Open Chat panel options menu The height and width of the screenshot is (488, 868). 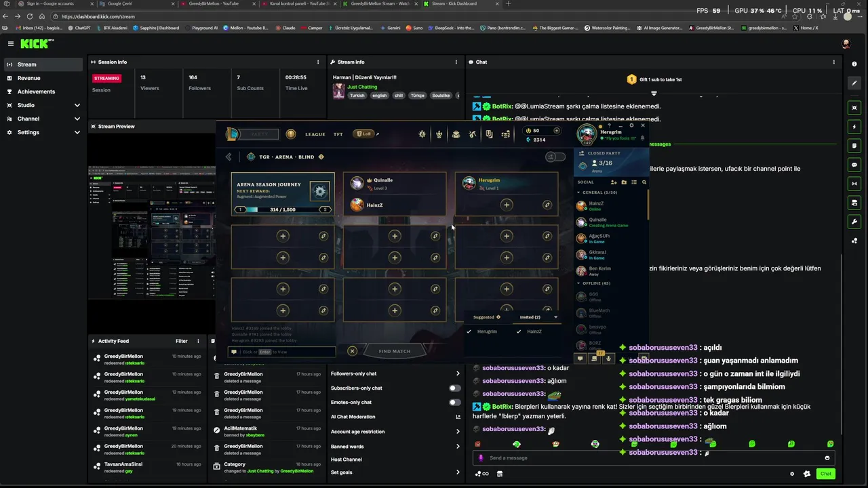pyautogui.click(x=834, y=62)
